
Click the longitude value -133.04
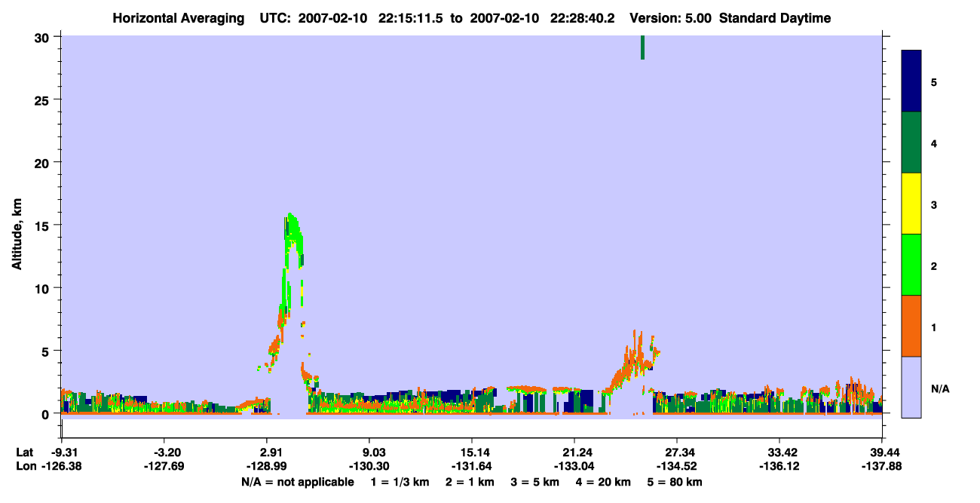click(574, 467)
